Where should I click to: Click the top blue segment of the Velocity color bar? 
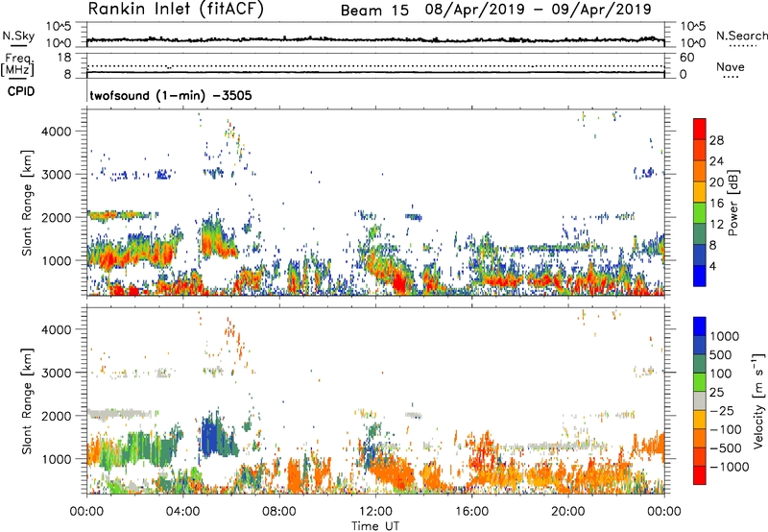700,326
